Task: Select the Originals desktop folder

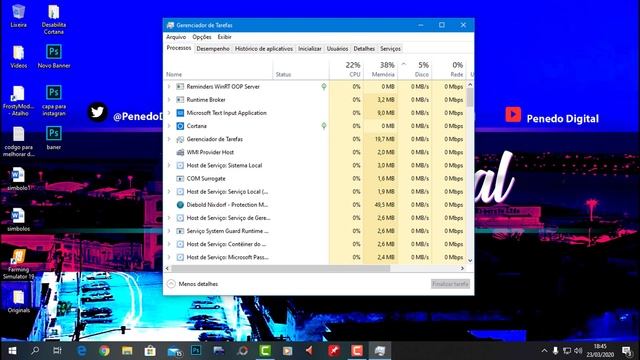Action: point(18,302)
